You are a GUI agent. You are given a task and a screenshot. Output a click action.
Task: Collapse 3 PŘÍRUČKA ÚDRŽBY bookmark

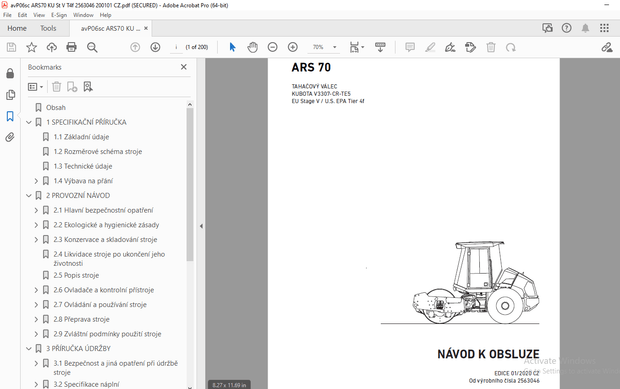pyautogui.click(x=28, y=348)
